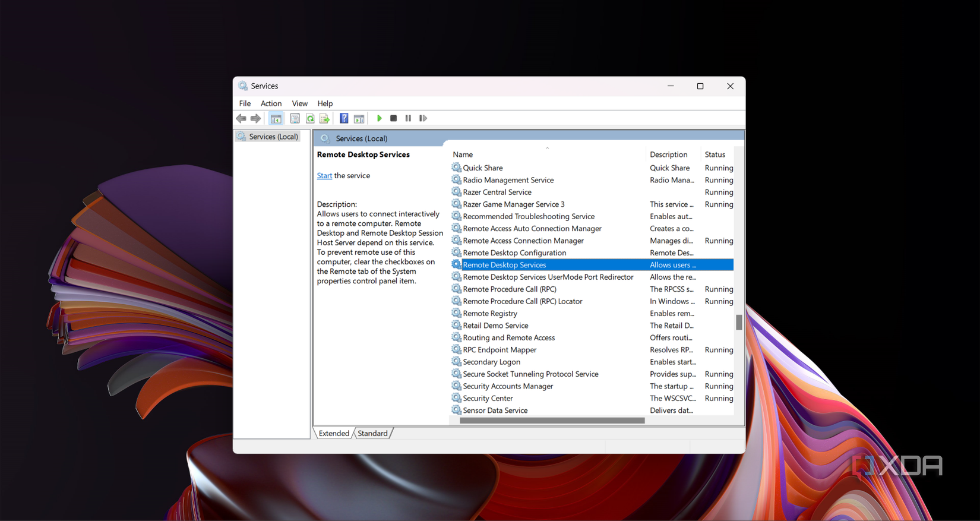This screenshot has height=521, width=980.
Task: Select the Extended tab
Action: pyautogui.click(x=334, y=433)
